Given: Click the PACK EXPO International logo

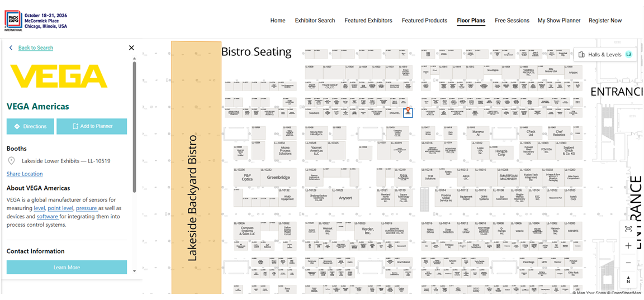Looking at the screenshot, I should 13,21.
